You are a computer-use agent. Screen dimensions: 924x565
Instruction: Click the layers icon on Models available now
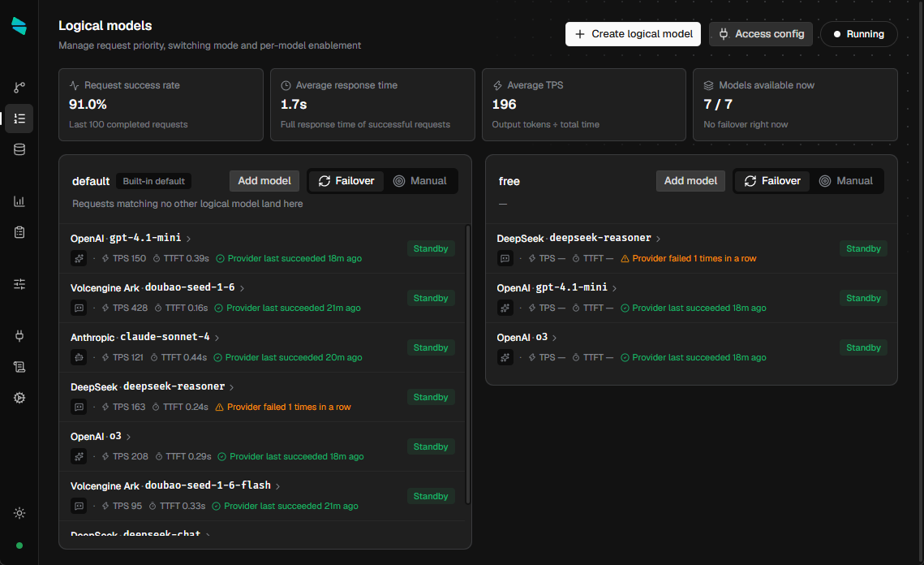(x=709, y=85)
